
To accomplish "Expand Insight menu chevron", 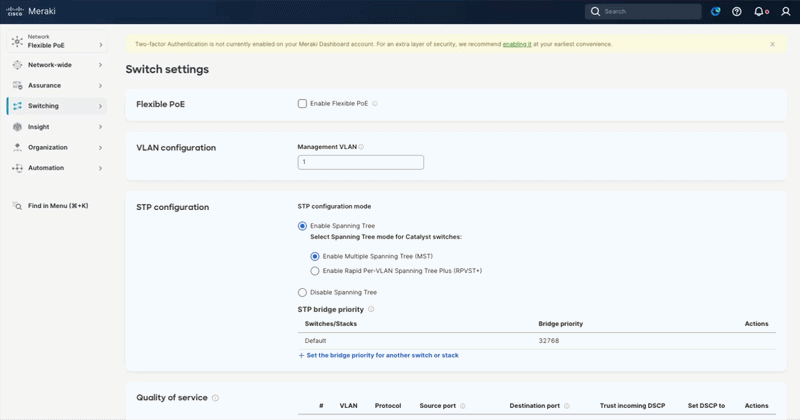I will tap(101, 127).
